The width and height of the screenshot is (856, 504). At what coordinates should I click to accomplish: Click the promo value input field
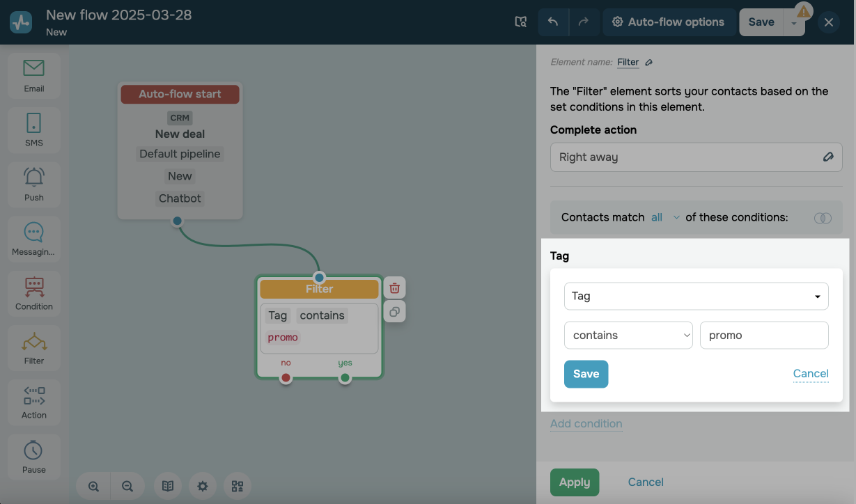[x=764, y=335]
